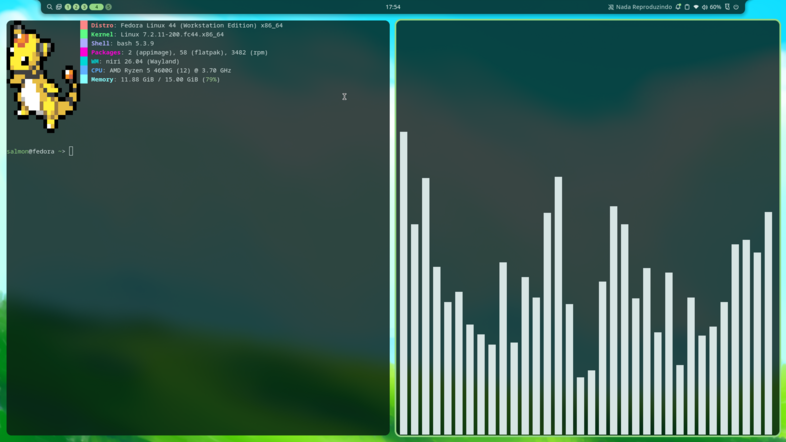Click the Distro line in the terminal
The width and height of the screenshot is (786, 442).
click(x=186, y=25)
